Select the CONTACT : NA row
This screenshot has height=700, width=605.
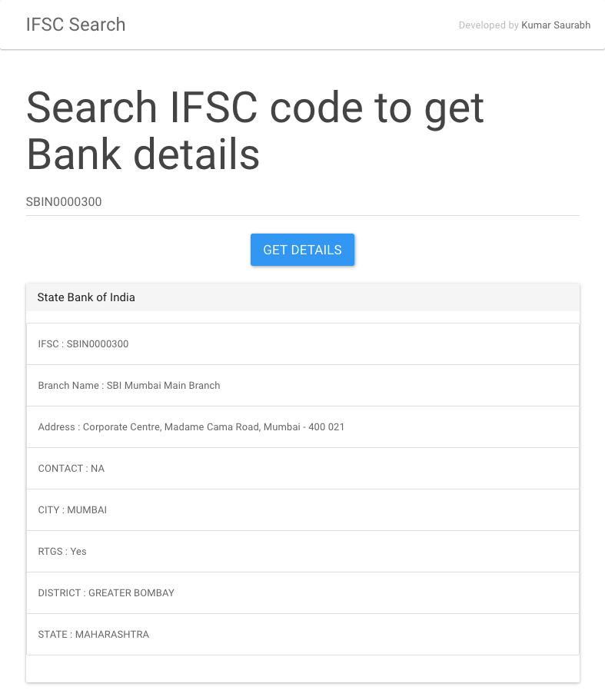303,468
